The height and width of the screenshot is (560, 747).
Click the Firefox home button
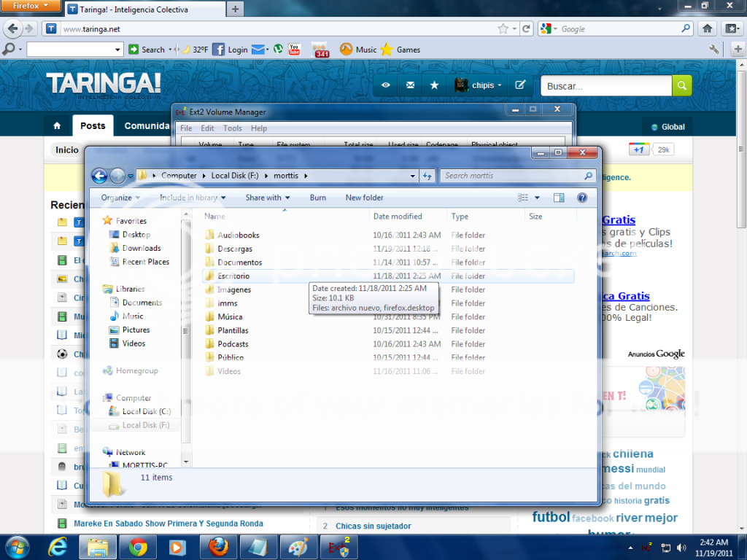tap(707, 29)
